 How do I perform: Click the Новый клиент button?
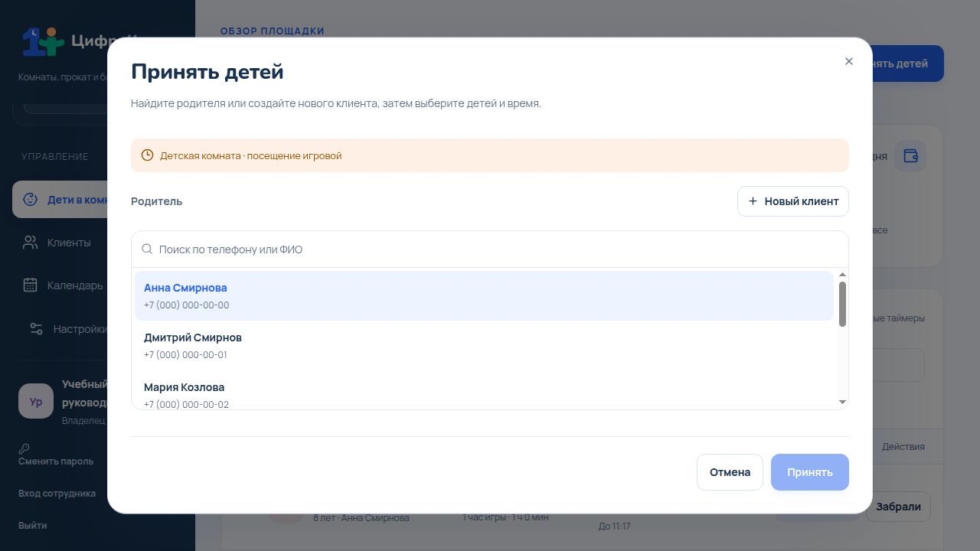pyautogui.click(x=793, y=201)
